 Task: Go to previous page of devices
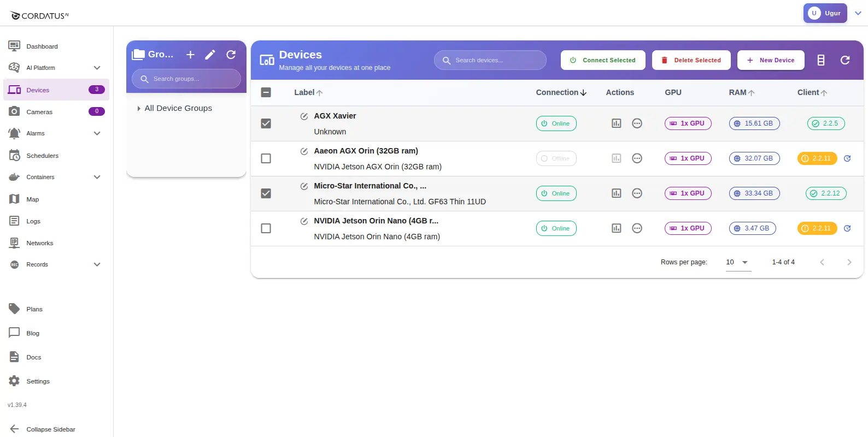click(x=822, y=262)
